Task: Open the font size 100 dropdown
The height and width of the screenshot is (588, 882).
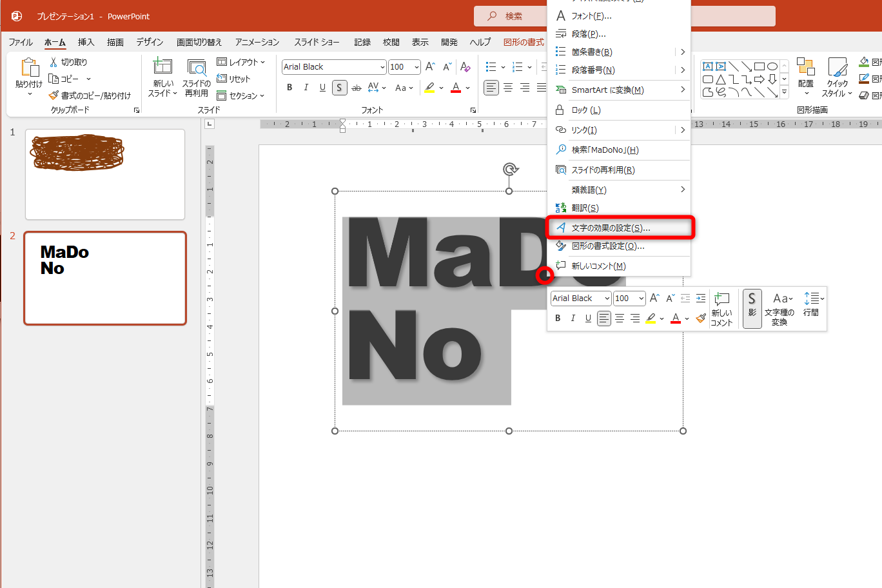Action: (x=416, y=66)
